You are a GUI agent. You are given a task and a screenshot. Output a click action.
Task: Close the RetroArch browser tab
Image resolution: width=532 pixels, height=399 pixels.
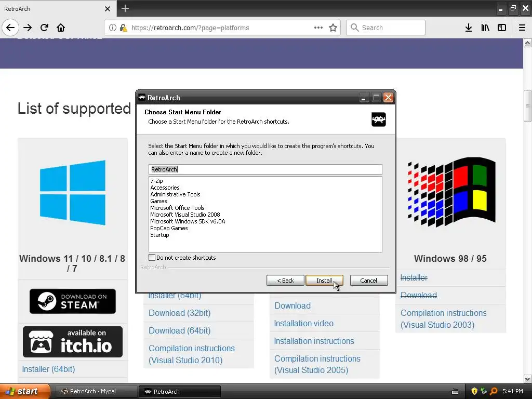pos(108,9)
